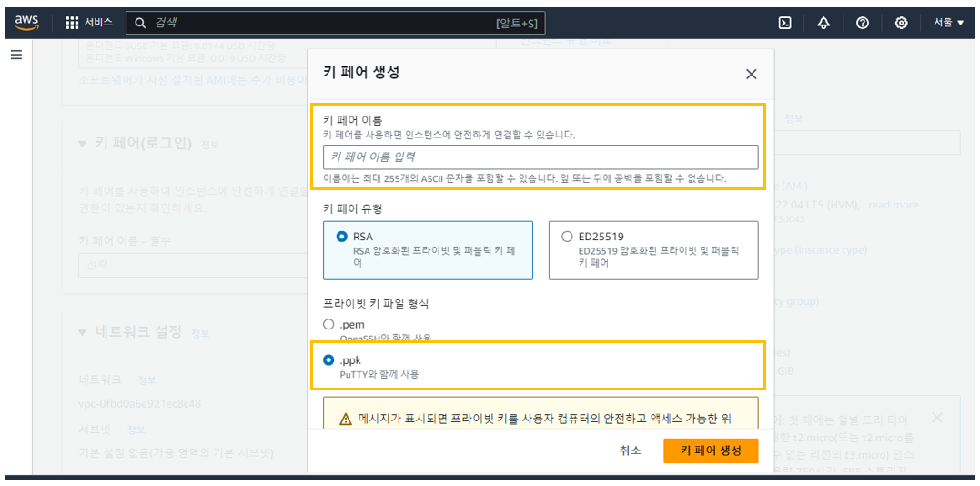Collapse the 키 페어(로그인) section

tap(83, 144)
